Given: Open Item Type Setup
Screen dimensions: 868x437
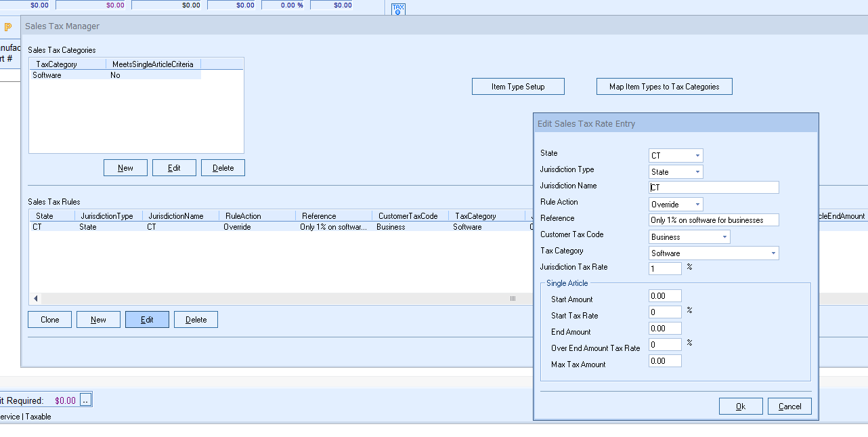Looking at the screenshot, I should [518, 87].
